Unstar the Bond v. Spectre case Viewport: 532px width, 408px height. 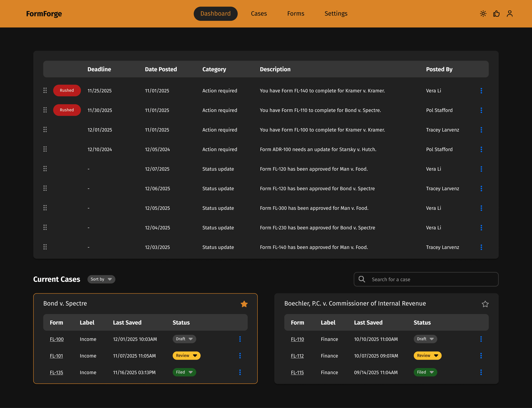pos(244,304)
